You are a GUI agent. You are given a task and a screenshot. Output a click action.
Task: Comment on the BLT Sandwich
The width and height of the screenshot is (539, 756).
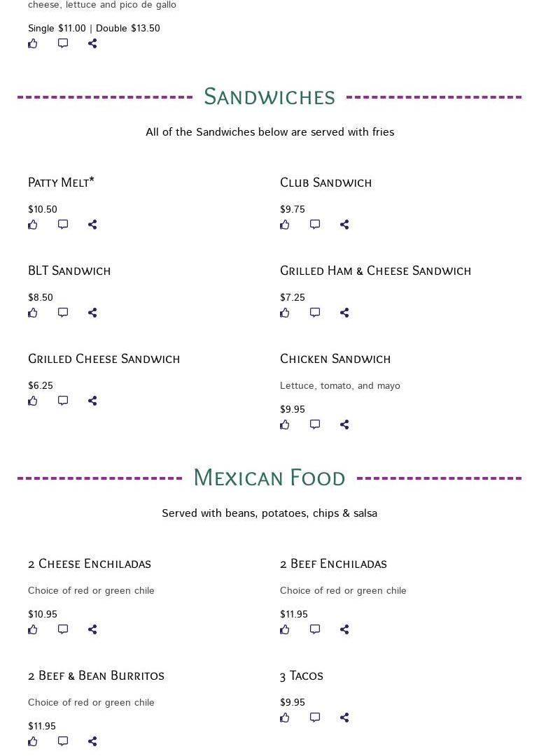click(x=63, y=313)
